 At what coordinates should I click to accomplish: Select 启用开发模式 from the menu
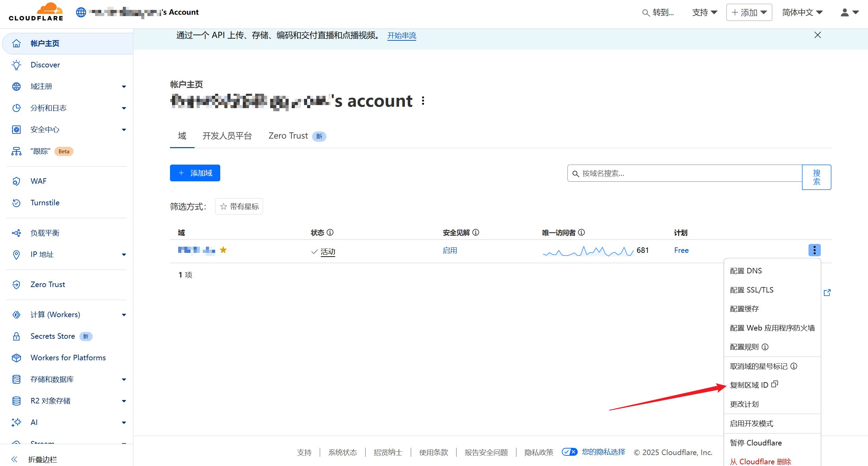pyautogui.click(x=772, y=424)
